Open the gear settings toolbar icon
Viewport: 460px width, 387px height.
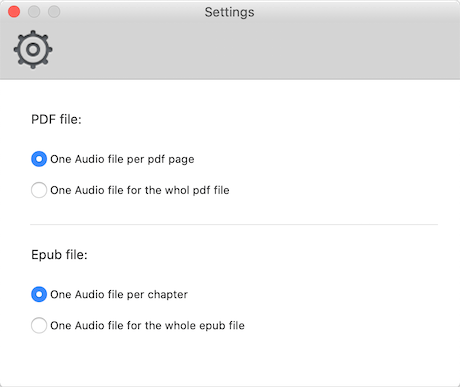[33, 50]
